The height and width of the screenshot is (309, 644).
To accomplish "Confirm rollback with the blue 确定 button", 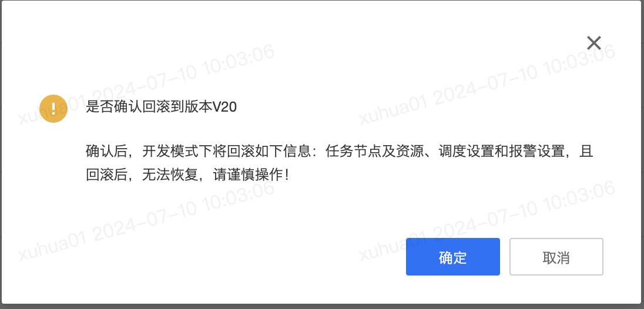I will 452,257.
